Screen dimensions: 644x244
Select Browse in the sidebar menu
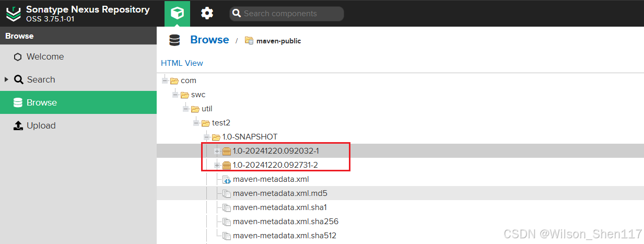[x=78, y=102]
